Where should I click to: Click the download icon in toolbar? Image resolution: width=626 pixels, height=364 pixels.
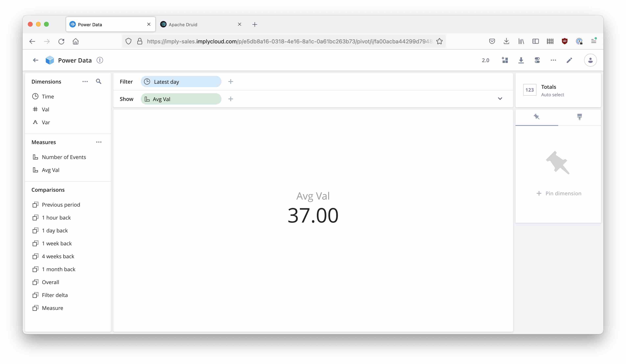(x=521, y=60)
